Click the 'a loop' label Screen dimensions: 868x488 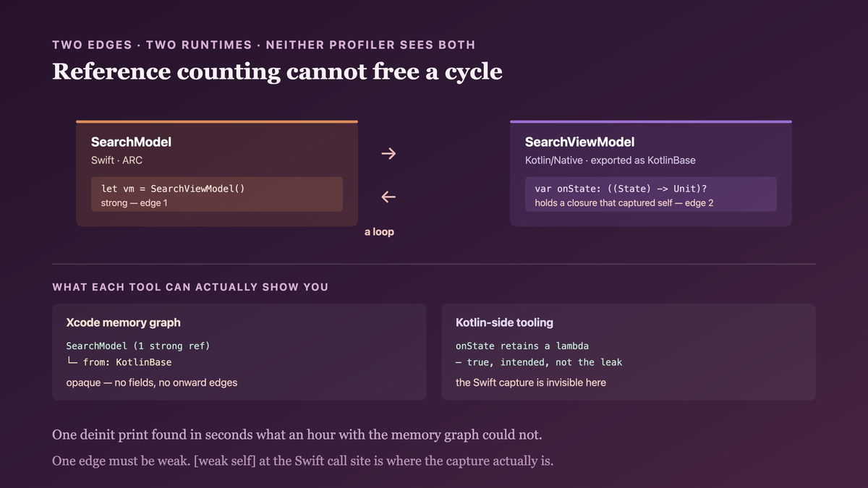(379, 232)
